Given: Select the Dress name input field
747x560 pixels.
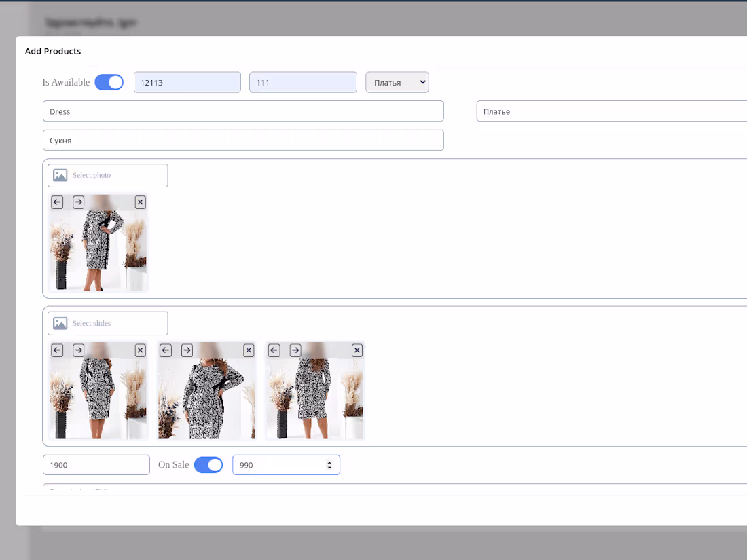Looking at the screenshot, I should pyautogui.click(x=243, y=111).
